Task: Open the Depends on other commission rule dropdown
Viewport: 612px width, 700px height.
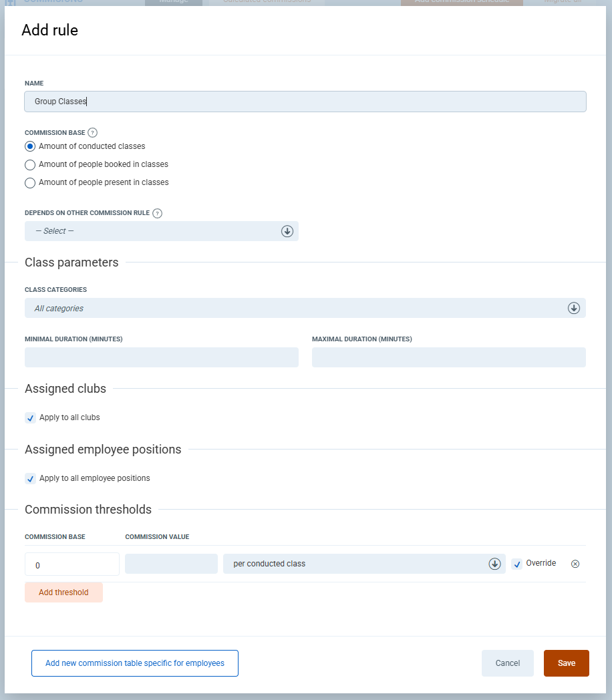Action: pyautogui.click(x=162, y=231)
